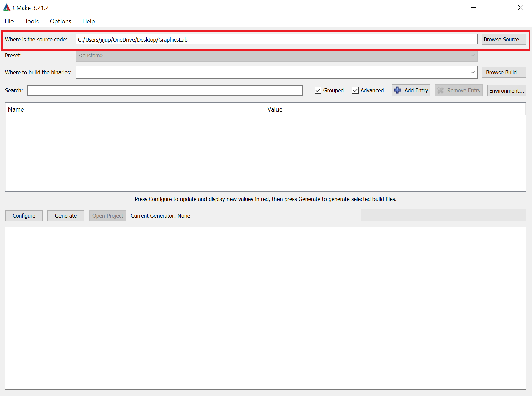Close the CMake window
532x396 pixels.
(x=521, y=8)
